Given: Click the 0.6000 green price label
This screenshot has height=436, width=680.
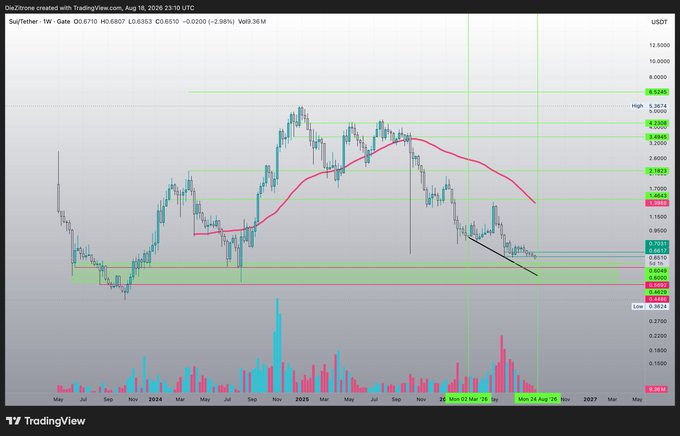Looking at the screenshot, I should [657, 278].
